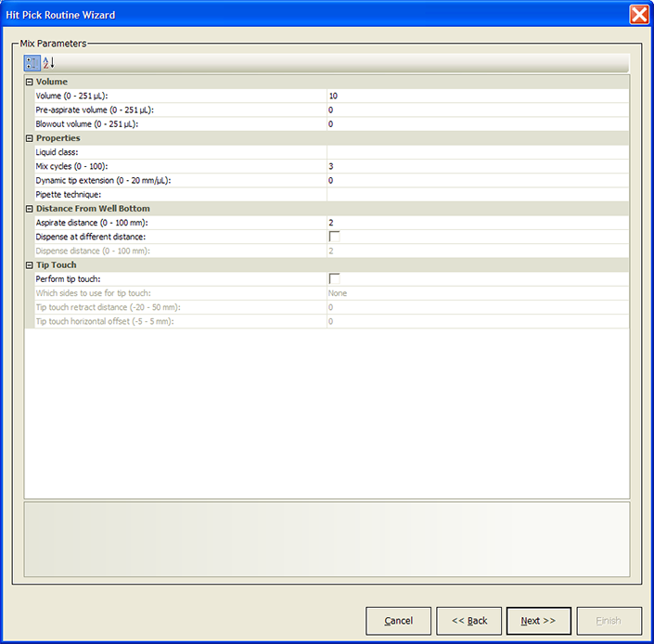
Task: Select 'Dynamic tip extension (0 - 20 mm/µL):' label
Action: 103,181
